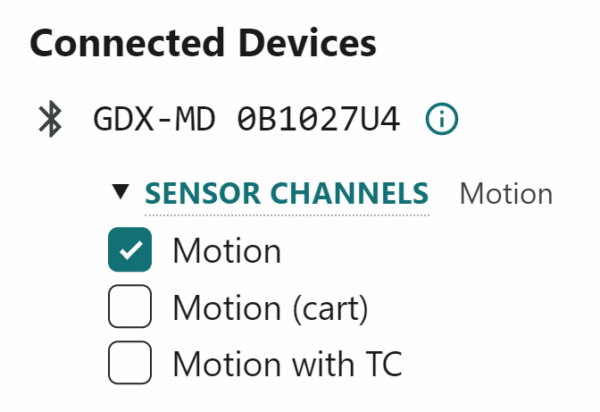Click the gray Motion summary beside Sensor Channels
The width and height of the screenshot is (600, 412).
505,193
